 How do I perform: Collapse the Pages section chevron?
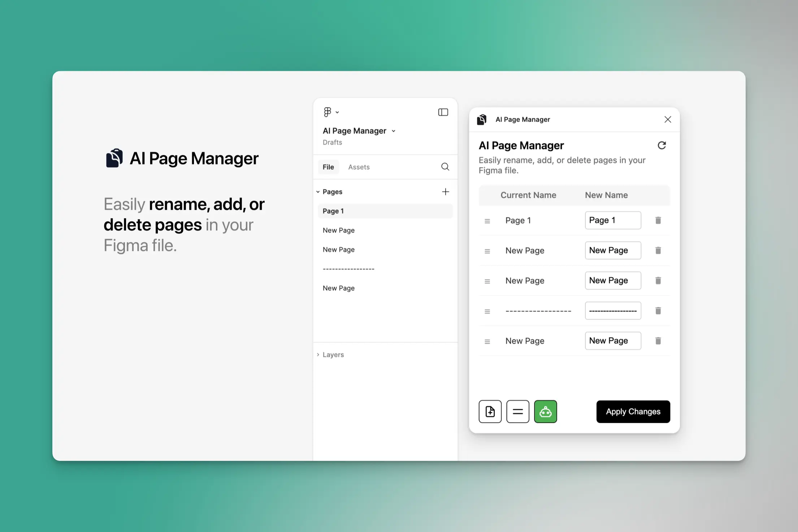[x=318, y=192]
